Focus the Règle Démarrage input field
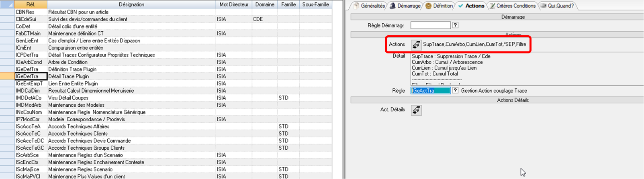644x179 pixels. pyautogui.click(x=430, y=25)
